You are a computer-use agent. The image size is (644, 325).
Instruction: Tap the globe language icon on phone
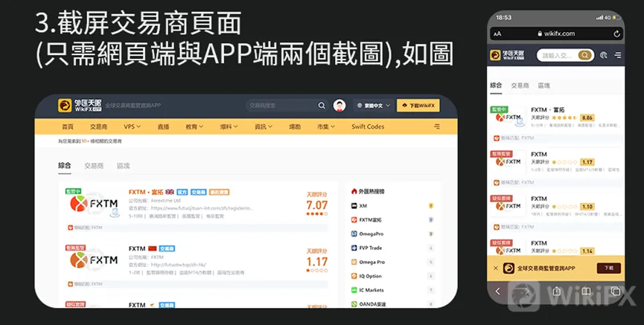pos(603,55)
